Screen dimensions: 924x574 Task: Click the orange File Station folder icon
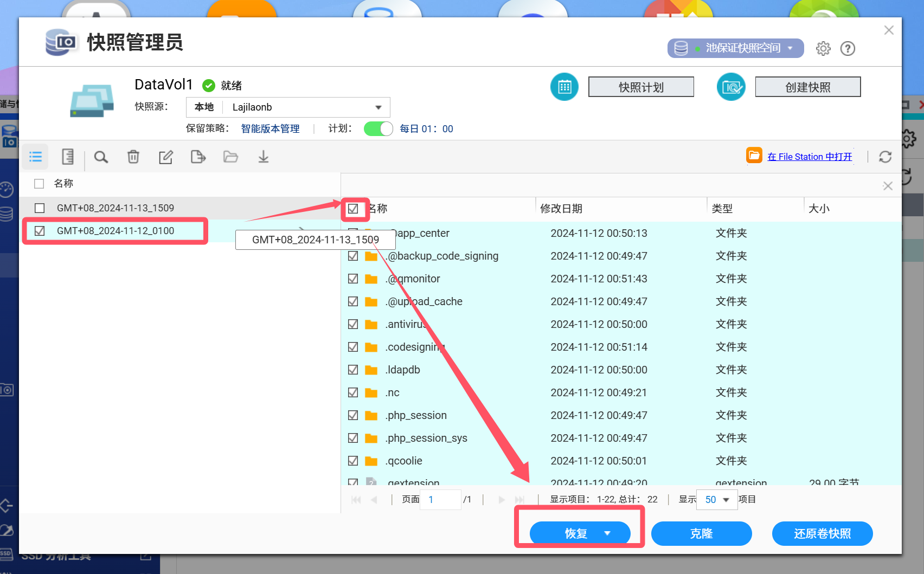tap(754, 156)
